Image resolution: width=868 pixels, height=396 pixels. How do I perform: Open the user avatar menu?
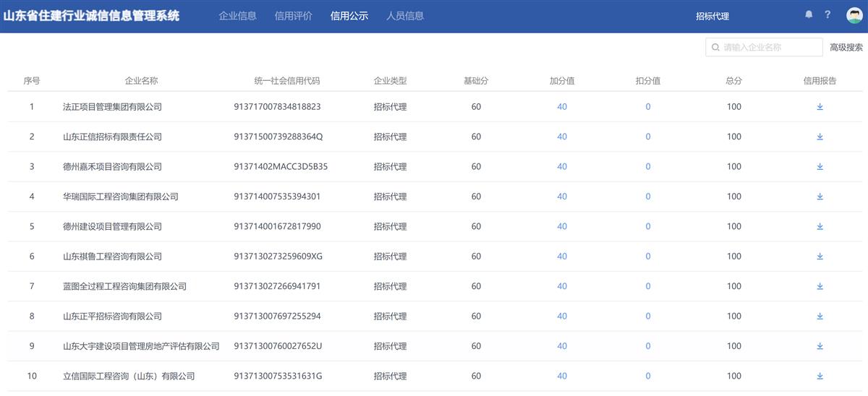(x=854, y=16)
